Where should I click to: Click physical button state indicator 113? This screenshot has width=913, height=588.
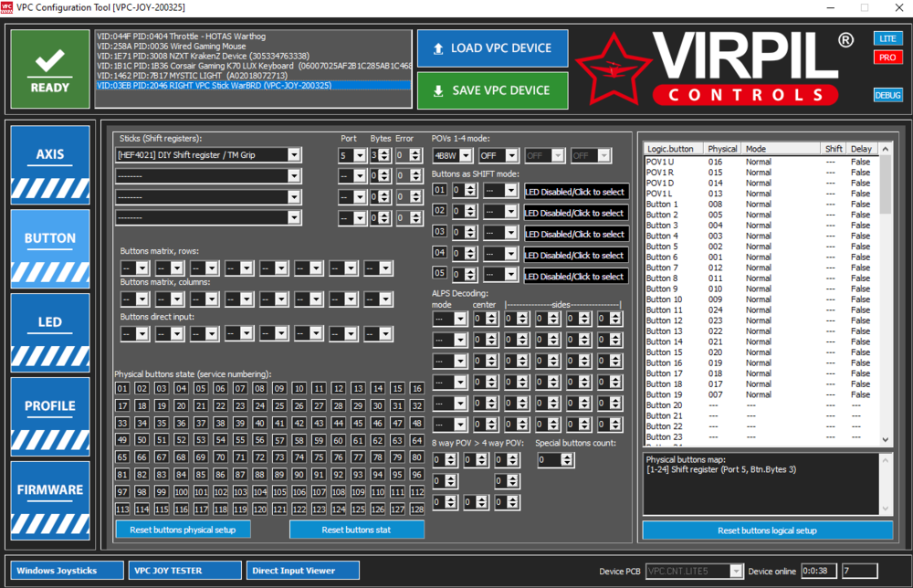(122, 509)
